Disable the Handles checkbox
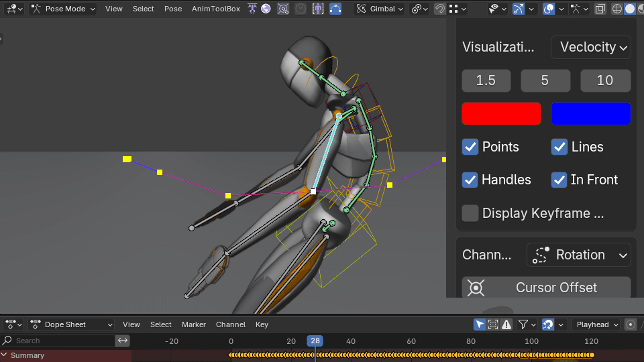 [x=470, y=180]
